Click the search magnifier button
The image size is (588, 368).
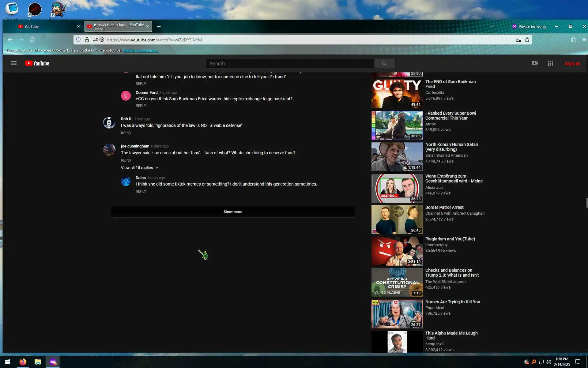(384, 63)
